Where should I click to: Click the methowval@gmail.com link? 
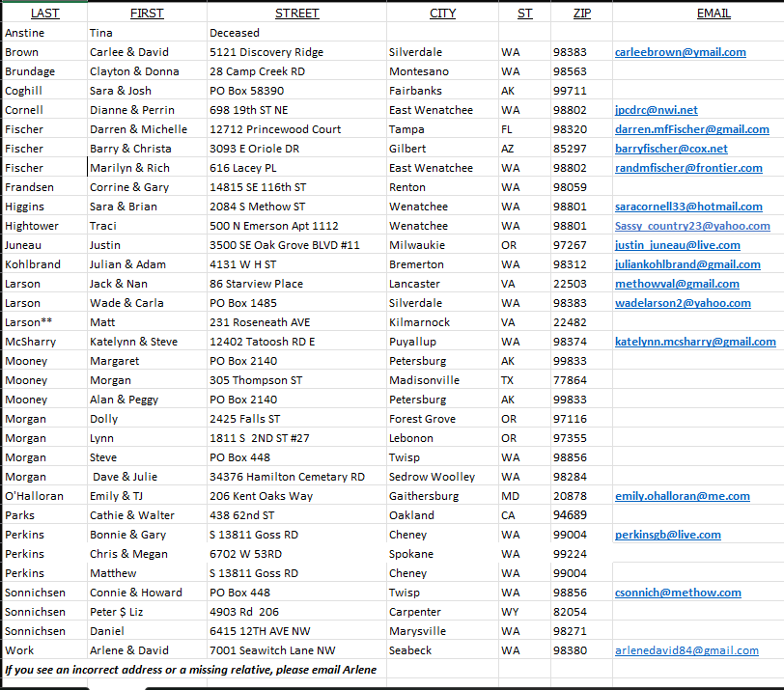coord(677,285)
